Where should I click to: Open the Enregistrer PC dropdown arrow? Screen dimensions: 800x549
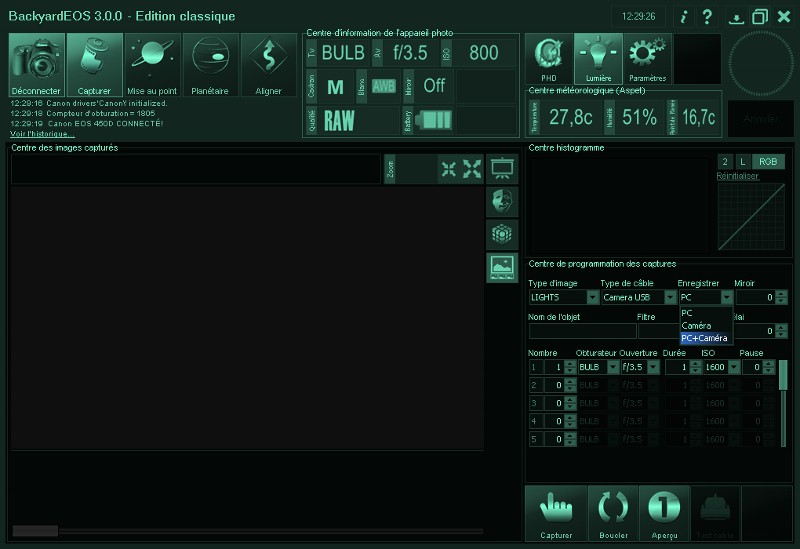pyautogui.click(x=727, y=297)
